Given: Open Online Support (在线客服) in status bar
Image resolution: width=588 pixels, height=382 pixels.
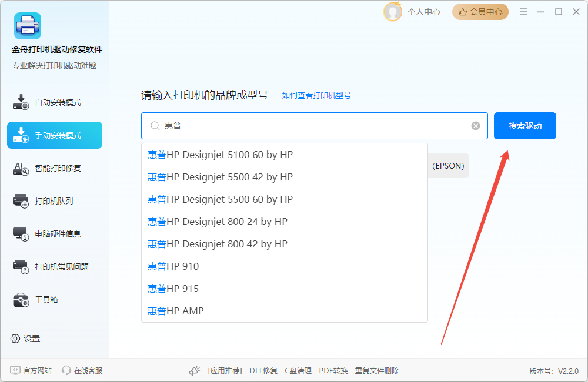Looking at the screenshot, I should [82, 371].
